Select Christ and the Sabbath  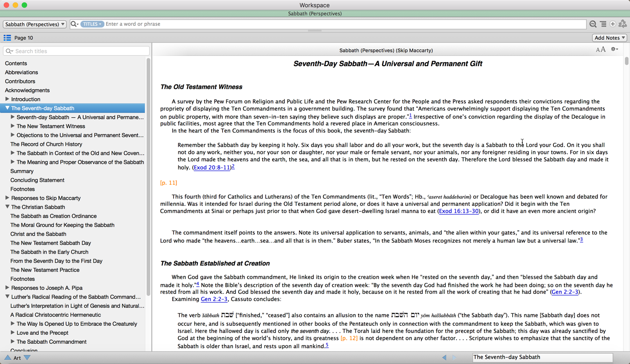pos(38,234)
